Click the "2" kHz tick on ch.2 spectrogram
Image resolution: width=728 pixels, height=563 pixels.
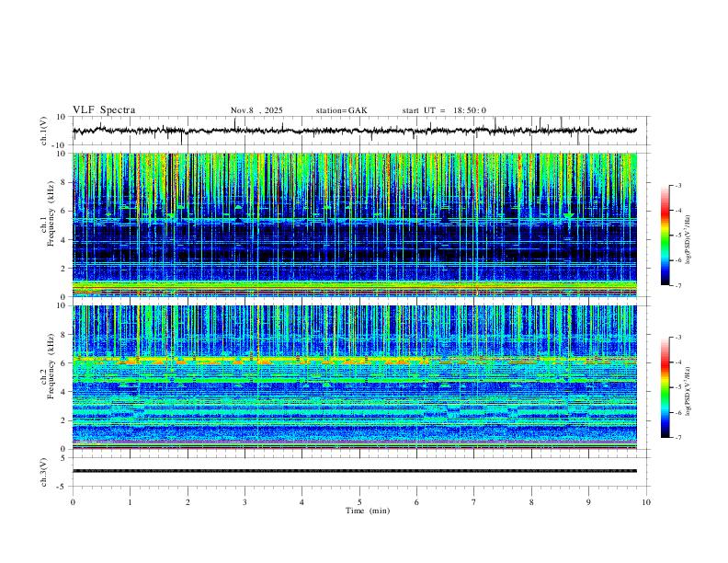tap(64, 420)
